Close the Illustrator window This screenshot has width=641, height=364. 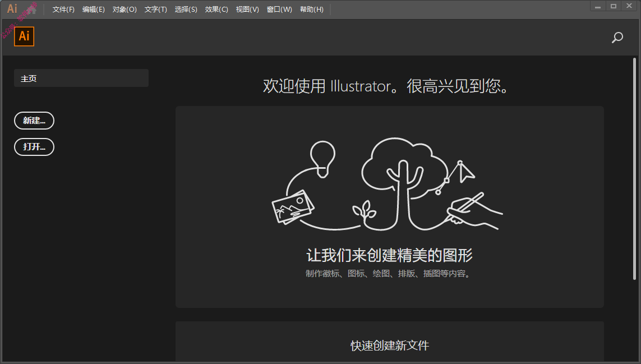point(629,6)
